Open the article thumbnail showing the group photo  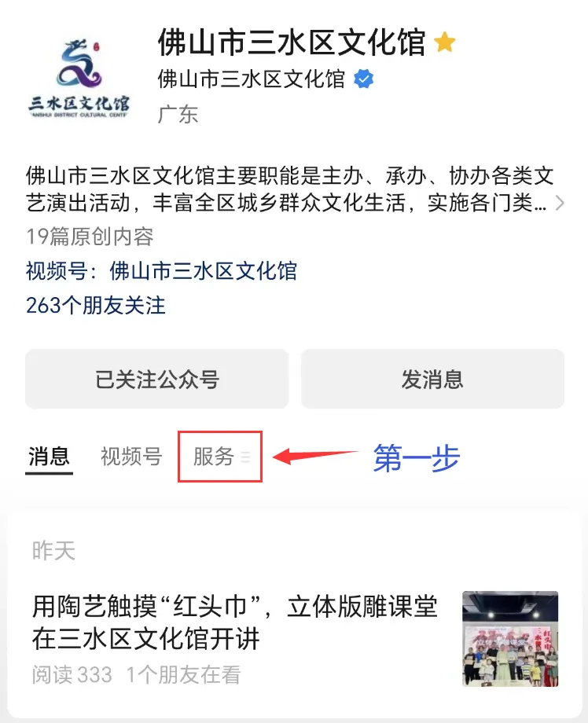510,639
